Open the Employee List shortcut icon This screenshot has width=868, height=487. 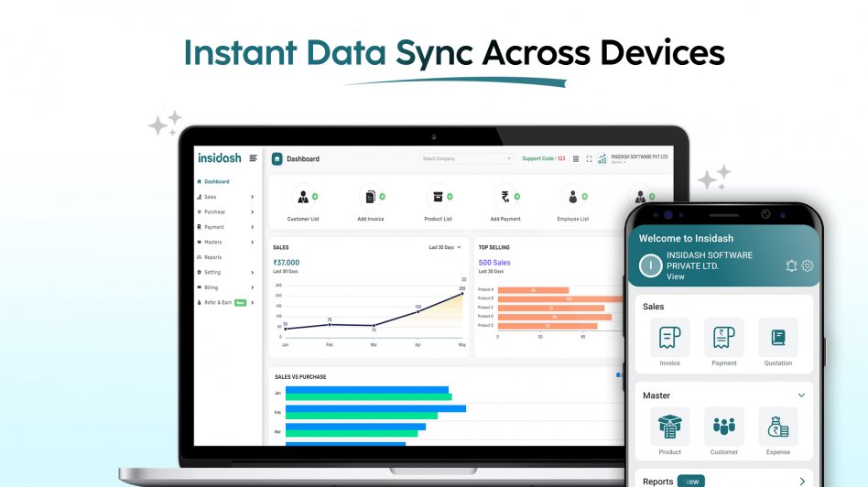click(573, 197)
